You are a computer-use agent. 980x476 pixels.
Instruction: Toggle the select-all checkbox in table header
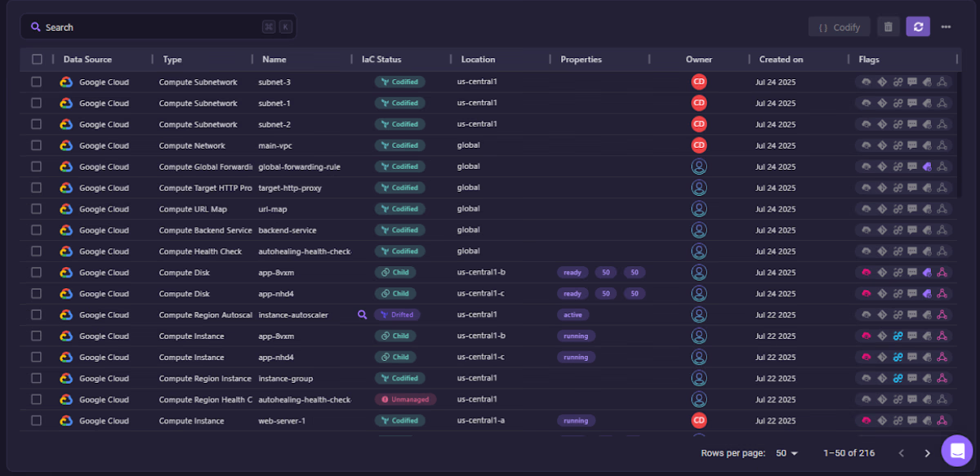pos(37,59)
